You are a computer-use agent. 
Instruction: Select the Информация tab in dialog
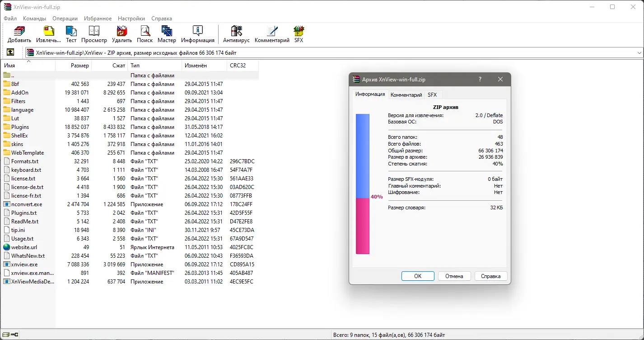tap(370, 94)
